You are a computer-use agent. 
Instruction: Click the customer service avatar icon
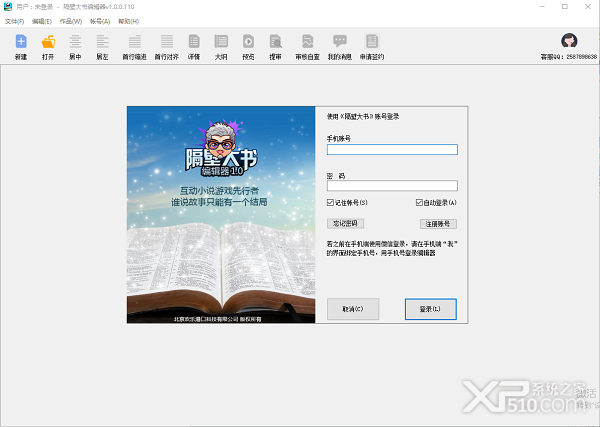pyautogui.click(x=569, y=41)
